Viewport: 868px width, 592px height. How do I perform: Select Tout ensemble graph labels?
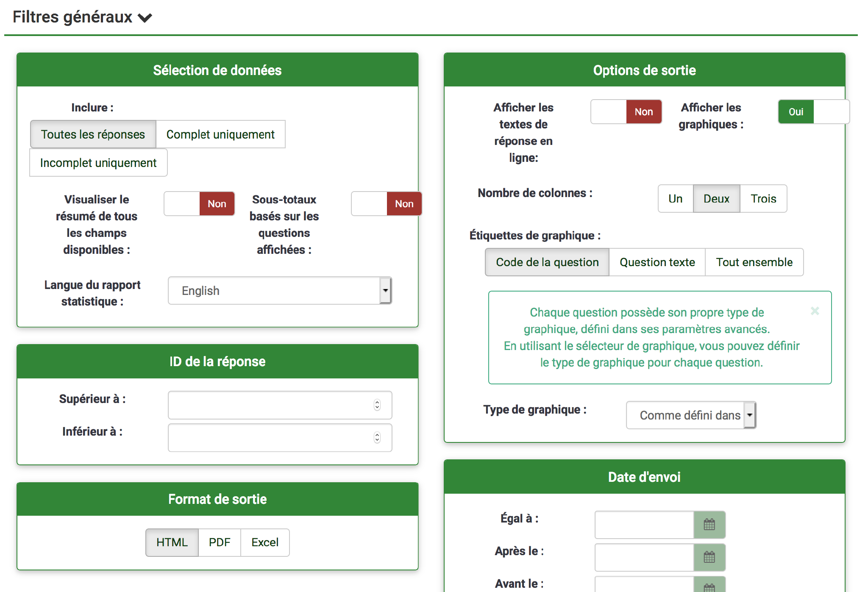[754, 262]
